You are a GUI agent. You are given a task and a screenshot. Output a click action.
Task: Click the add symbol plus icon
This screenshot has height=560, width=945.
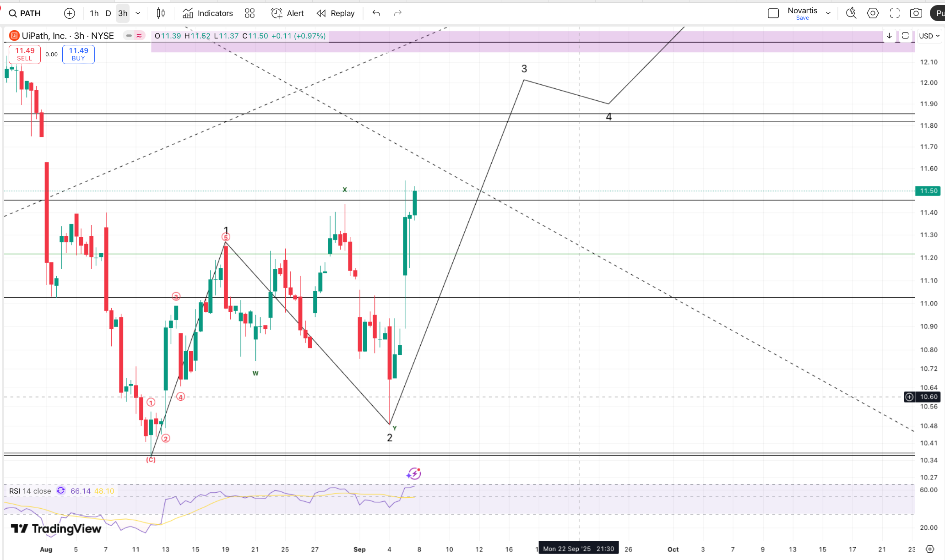(x=70, y=13)
